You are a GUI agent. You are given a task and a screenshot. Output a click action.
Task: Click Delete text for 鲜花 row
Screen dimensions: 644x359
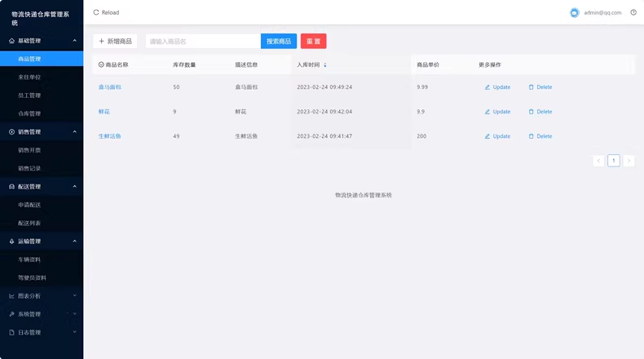pos(545,112)
